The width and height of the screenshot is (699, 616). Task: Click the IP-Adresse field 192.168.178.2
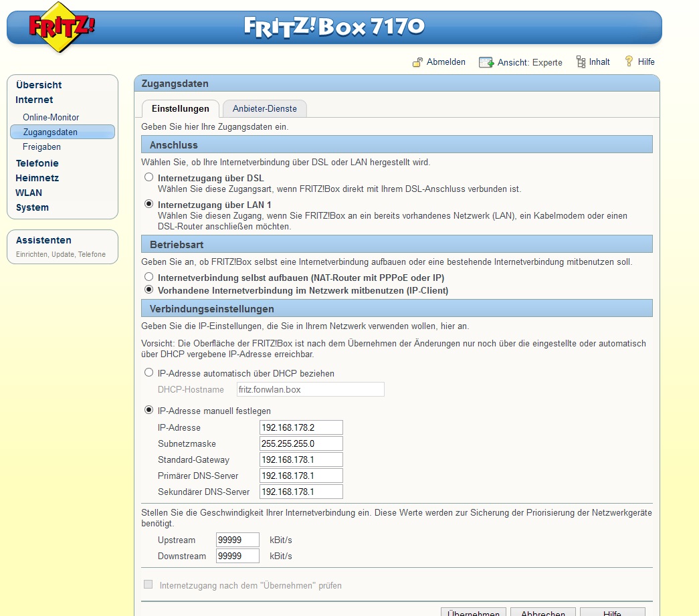(x=301, y=427)
